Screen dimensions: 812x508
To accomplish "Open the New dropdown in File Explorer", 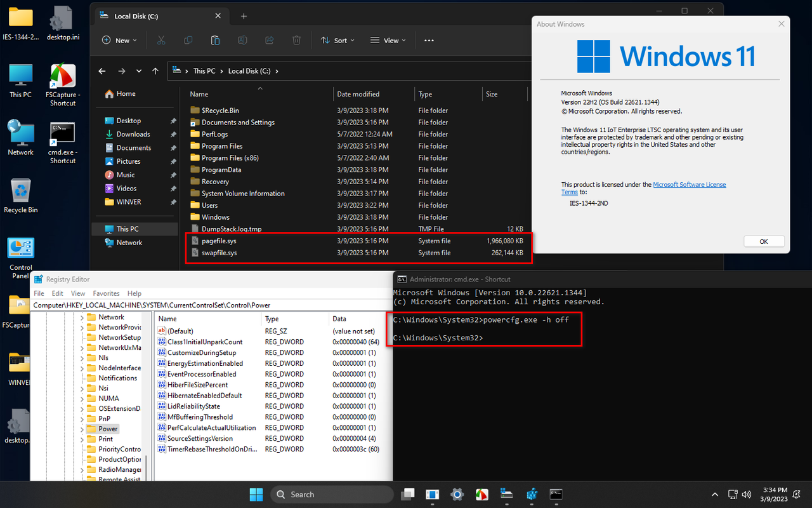I will pyautogui.click(x=119, y=40).
